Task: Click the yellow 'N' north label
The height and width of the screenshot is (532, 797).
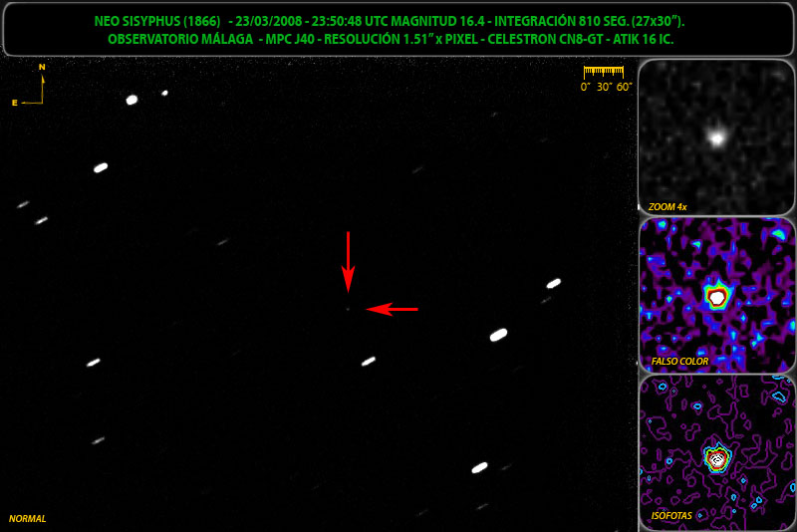Action: (x=42, y=67)
